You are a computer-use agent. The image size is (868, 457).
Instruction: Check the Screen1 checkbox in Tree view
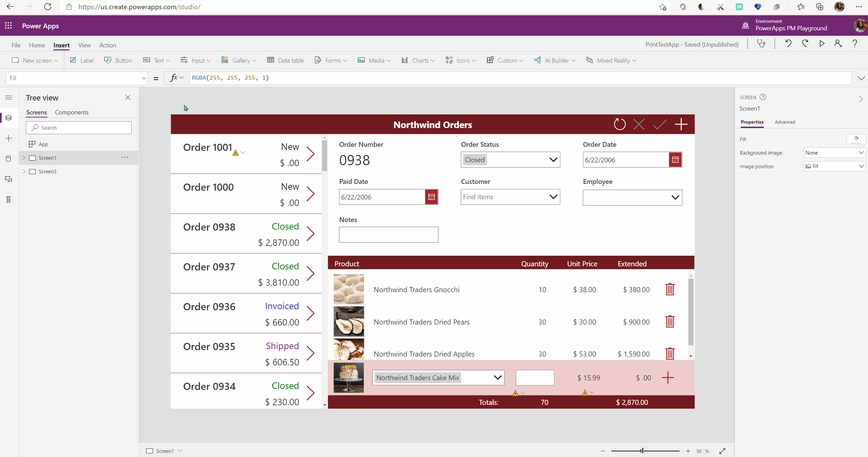pyautogui.click(x=32, y=158)
